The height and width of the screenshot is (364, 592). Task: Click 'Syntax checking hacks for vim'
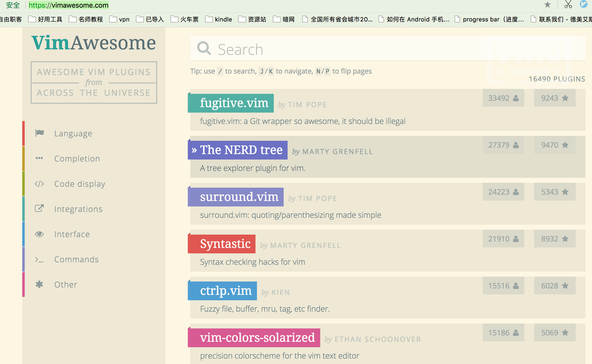coord(253,262)
